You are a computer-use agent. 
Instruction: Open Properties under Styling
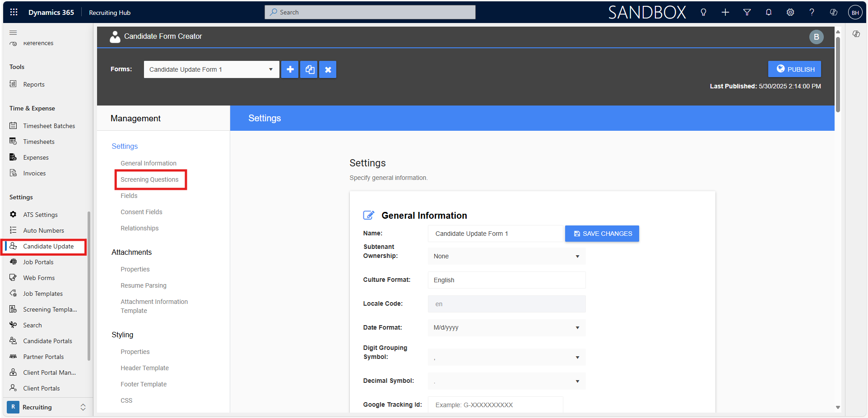coord(135,352)
